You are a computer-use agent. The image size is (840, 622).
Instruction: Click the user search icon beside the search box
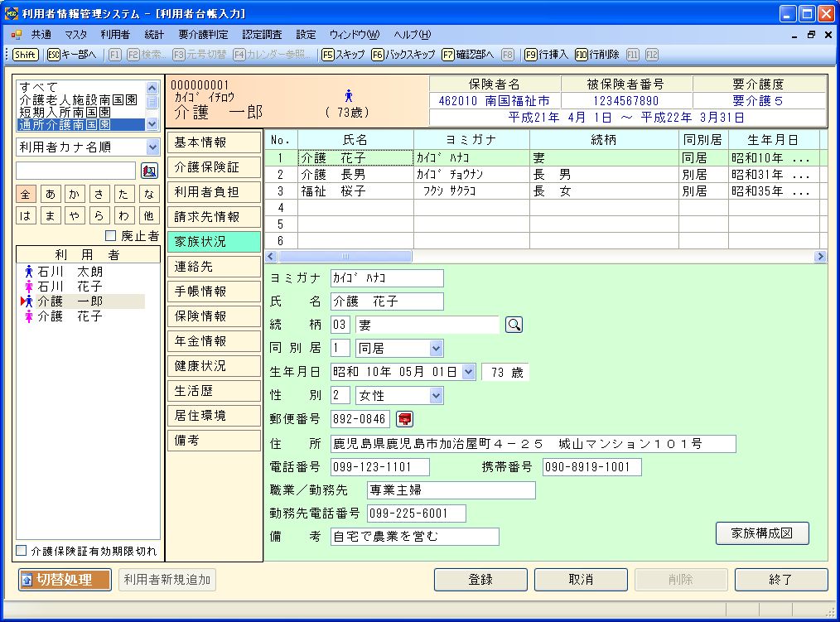tap(149, 171)
